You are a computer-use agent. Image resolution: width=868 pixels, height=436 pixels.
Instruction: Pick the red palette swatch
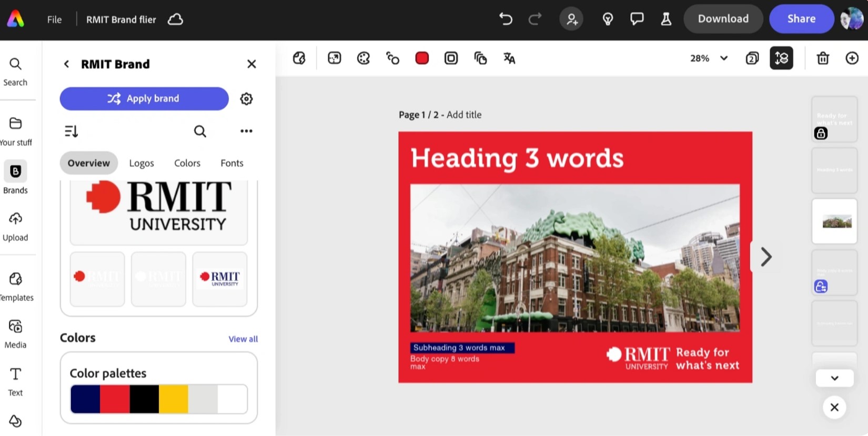click(115, 399)
